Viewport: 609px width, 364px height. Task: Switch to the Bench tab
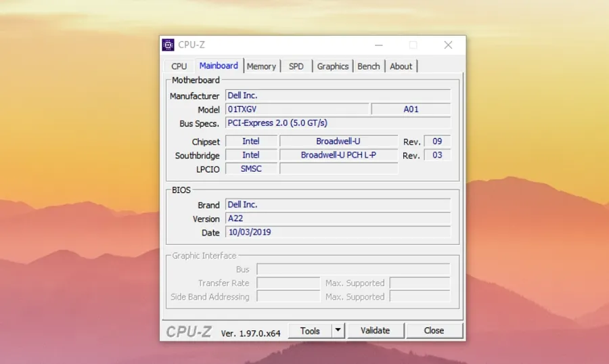pyautogui.click(x=369, y=66)
